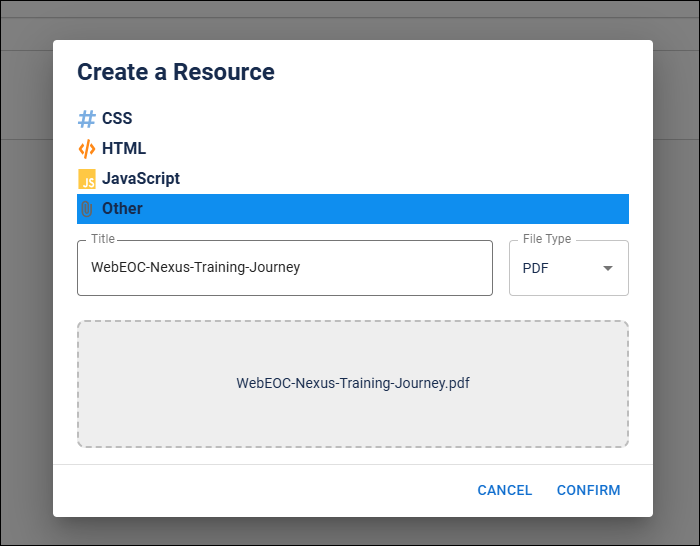The height and width of the screenshot is (546, 700).
Task: Click the WebEOC-Nexus-Training-Journey.pdf file name
Action: (x=353, y=383)
